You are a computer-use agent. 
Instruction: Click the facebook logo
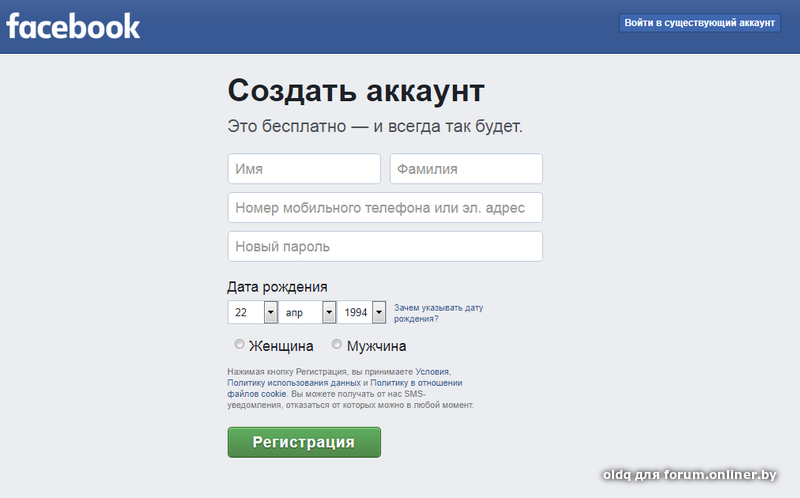click(x=73, y=27)
